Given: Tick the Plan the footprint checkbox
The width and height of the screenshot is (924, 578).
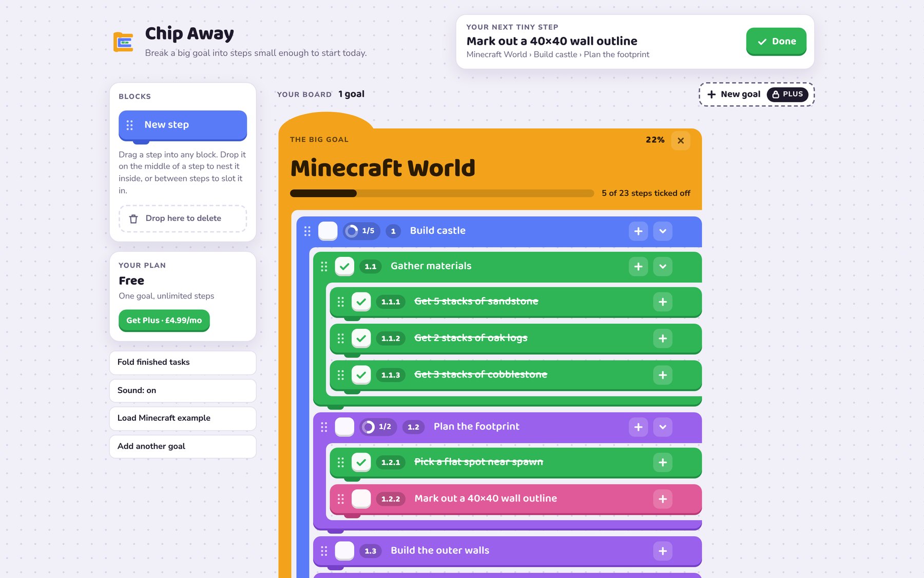Looking at the screenshot, I should point(344,427).
